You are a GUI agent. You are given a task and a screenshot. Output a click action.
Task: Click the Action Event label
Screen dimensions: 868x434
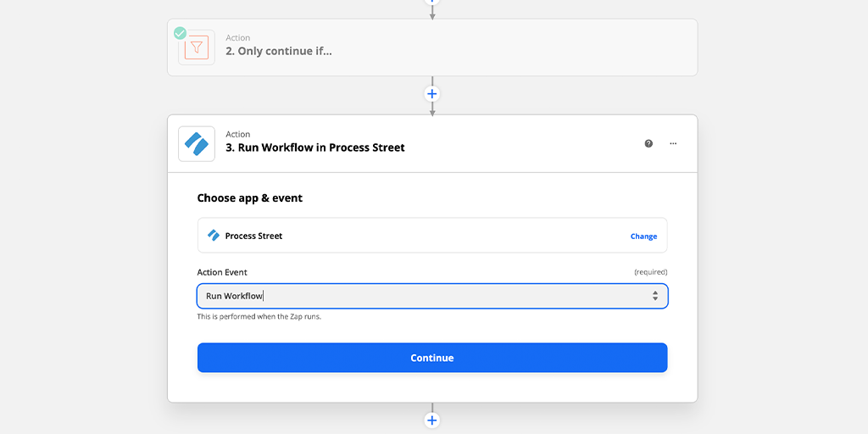pos(222,272)
